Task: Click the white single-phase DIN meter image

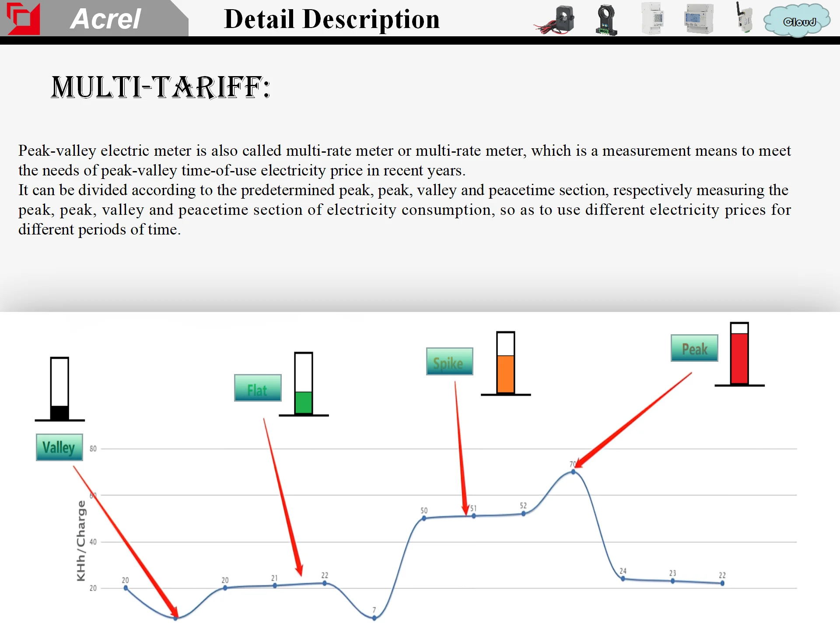Action: (x=652, y=19)
